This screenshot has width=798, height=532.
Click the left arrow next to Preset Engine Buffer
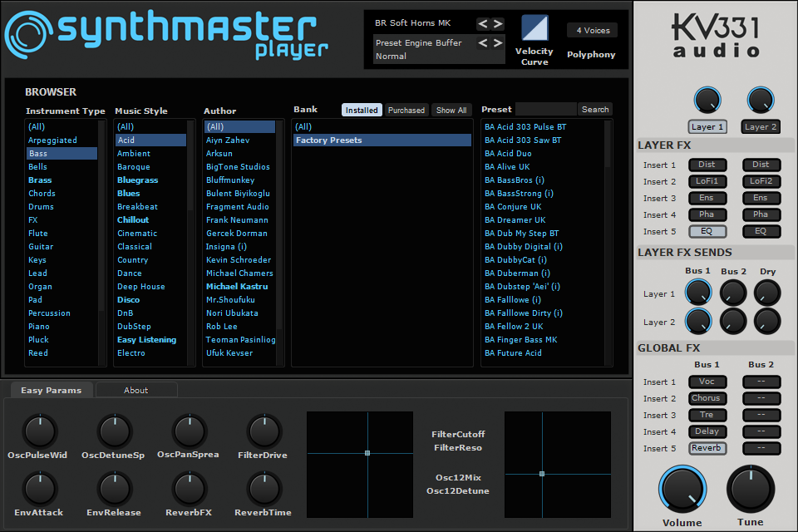(483, 43)
